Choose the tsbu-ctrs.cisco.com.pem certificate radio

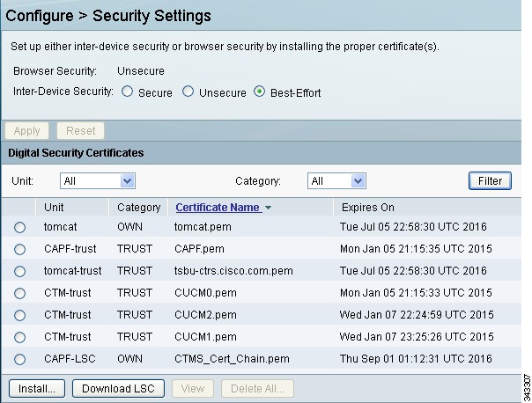coord(19,271)
